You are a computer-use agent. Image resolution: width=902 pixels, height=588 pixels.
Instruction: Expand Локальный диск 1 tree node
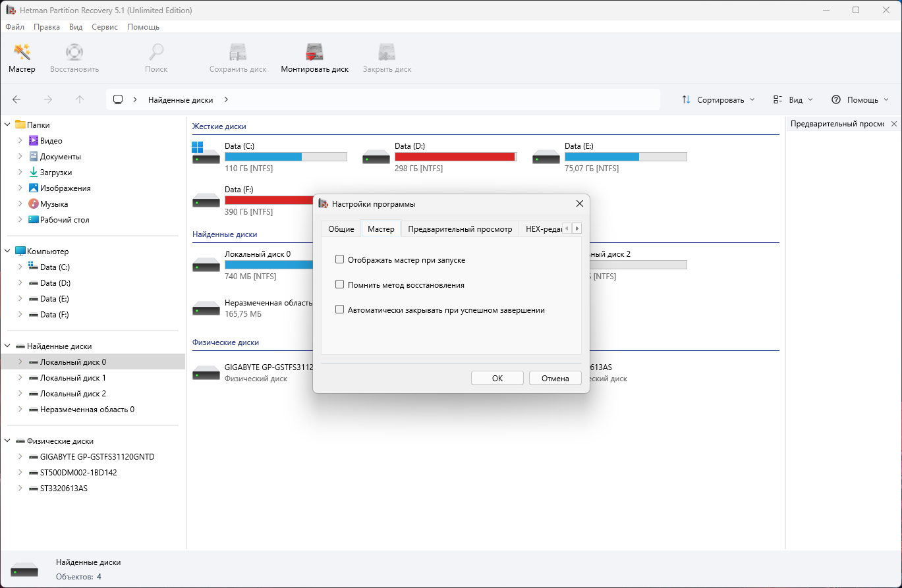tap(20, 377)
